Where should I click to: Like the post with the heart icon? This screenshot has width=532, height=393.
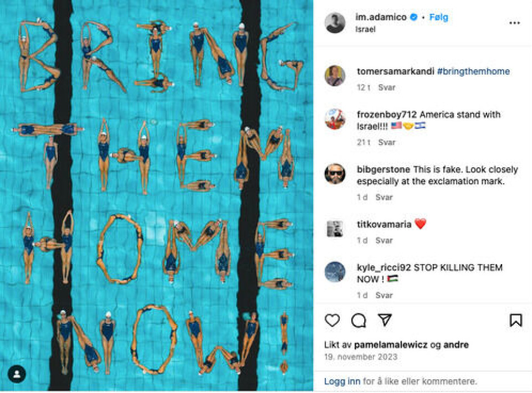pos(332,320)
